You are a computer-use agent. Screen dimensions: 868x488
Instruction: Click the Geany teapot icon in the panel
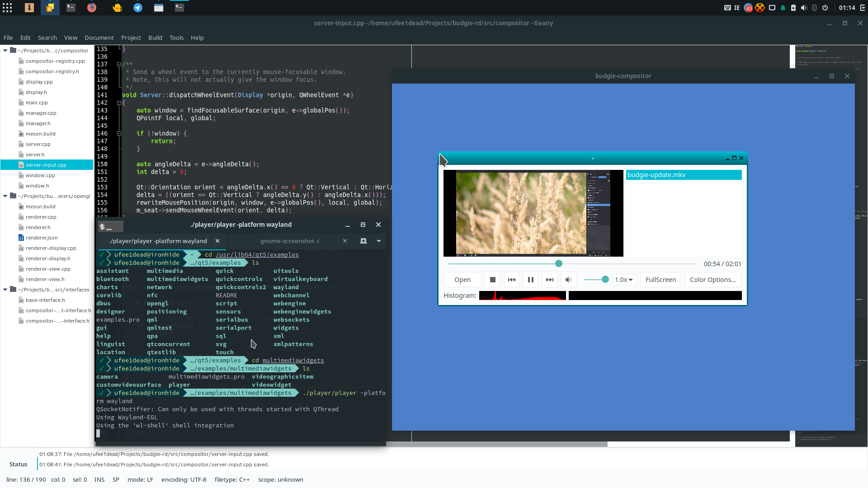118,8
